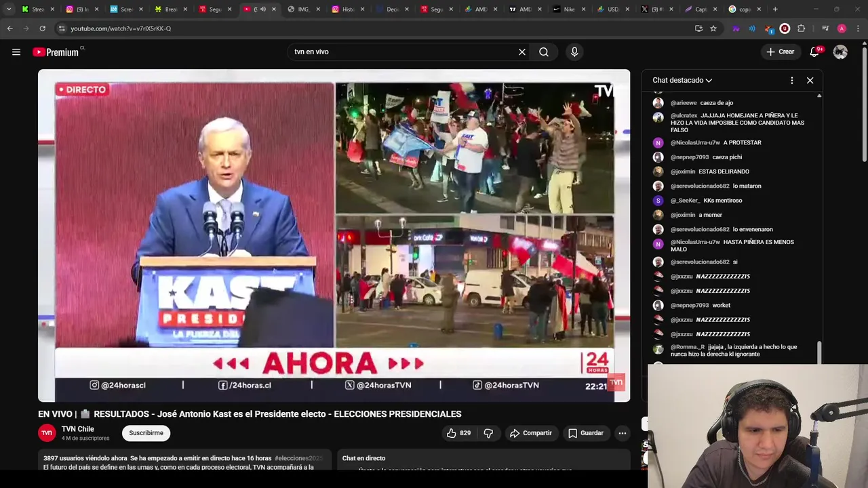Viewport: 868px width, 488px height.
Task: Open the YouTube account avatar menu
Action: coord(840,52)
